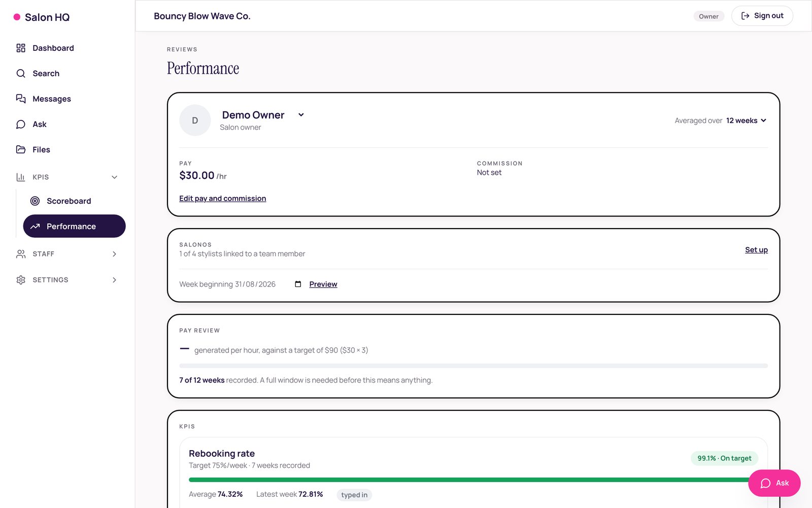Click the Sign out button
Image resolution: width=812 pixels, height=508 pixels.
762,16
